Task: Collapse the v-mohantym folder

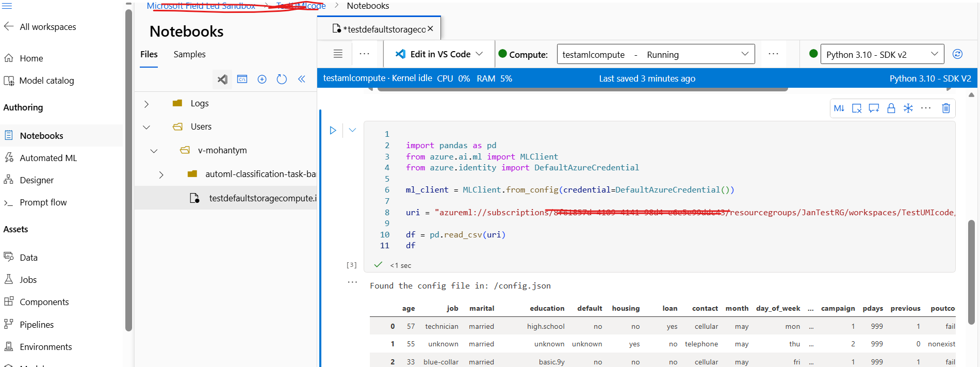Action: pos(154,151)
